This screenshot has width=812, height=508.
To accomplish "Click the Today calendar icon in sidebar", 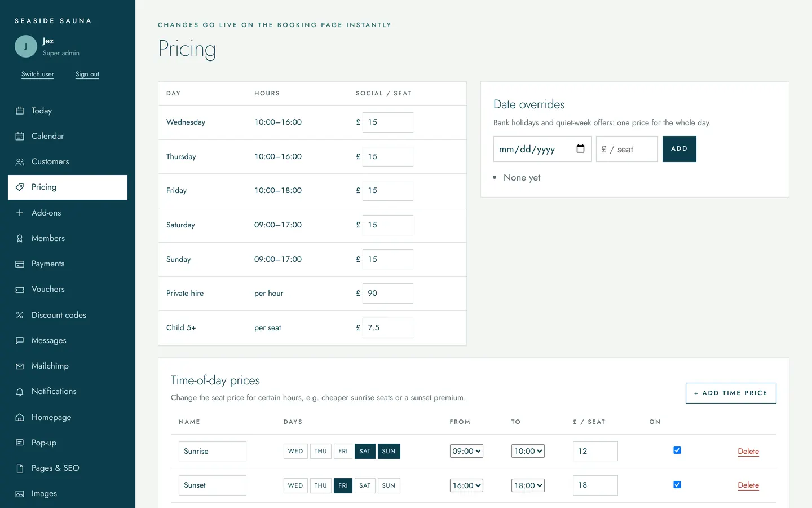I will point(20,111).
